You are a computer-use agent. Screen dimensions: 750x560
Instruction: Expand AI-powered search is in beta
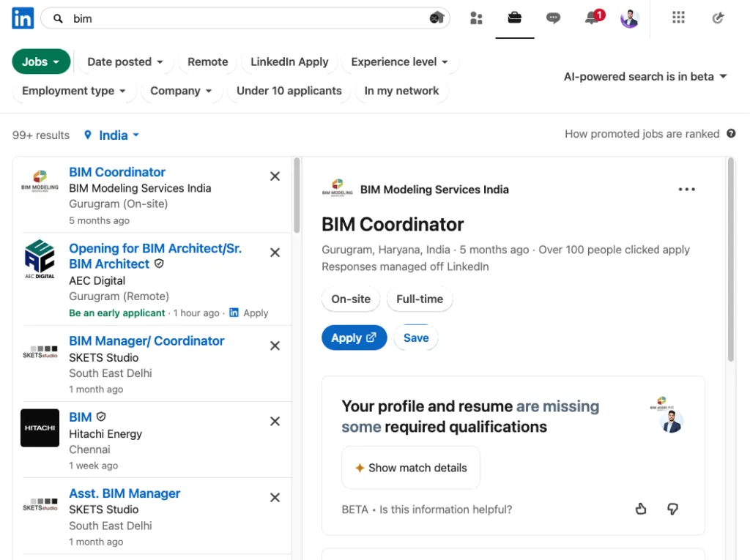pos(645,77)
